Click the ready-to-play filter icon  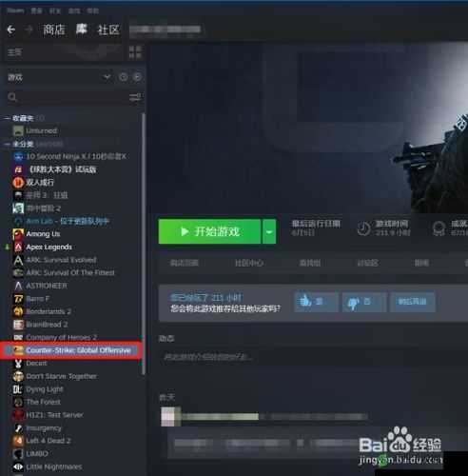(137, 77)
